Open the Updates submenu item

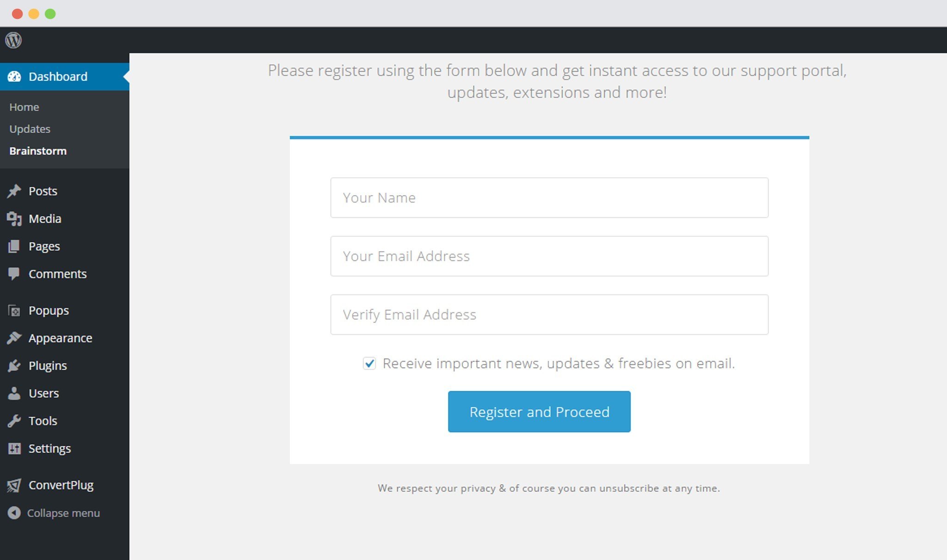30,129
